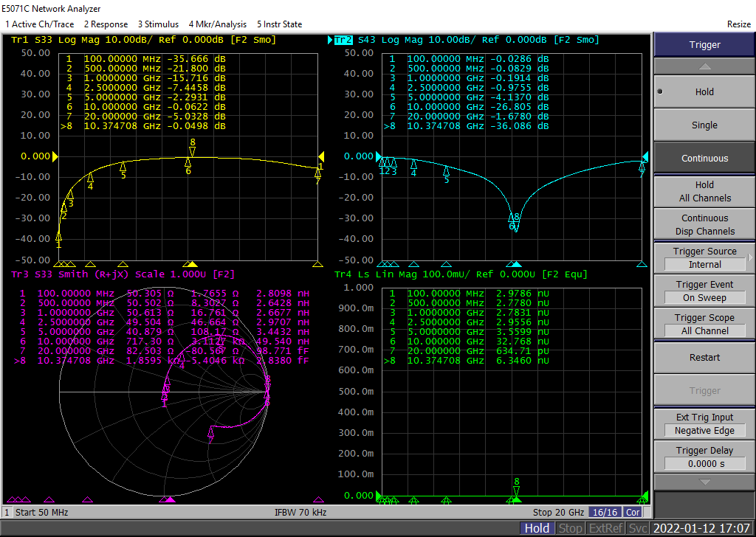
Task: Select the Hold trigger mode
Action: [704, 92]
